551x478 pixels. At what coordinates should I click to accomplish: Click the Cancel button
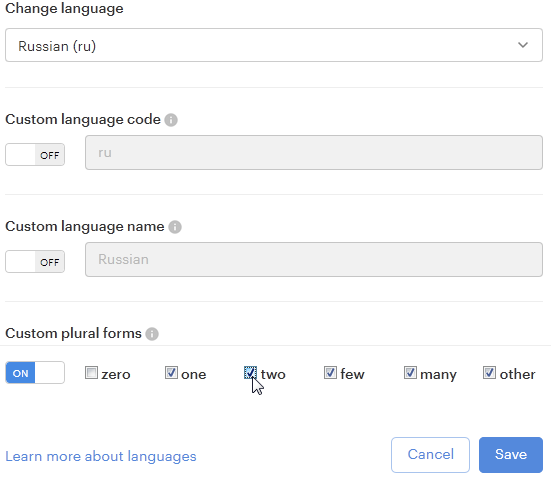(x=430, y=455)
